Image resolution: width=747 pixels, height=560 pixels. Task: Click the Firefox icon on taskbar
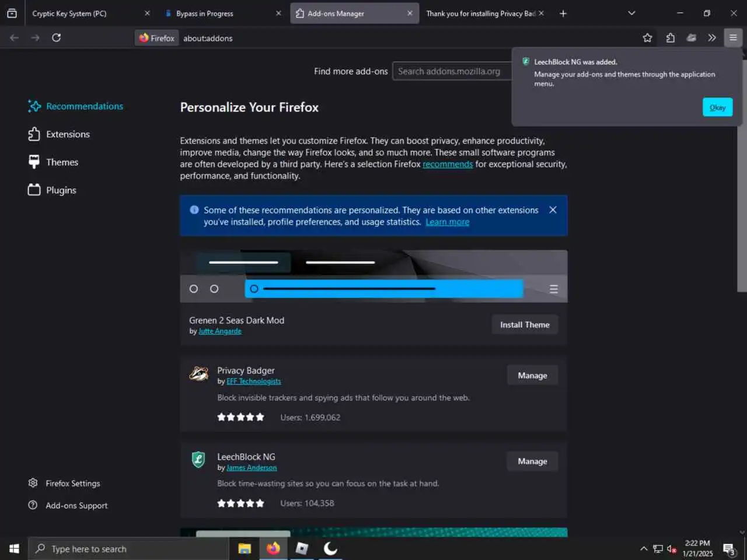coord(273,548)
